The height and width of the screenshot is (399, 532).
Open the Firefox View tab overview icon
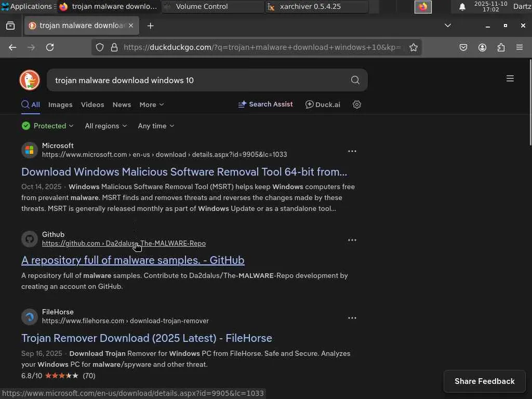[10, 26]
